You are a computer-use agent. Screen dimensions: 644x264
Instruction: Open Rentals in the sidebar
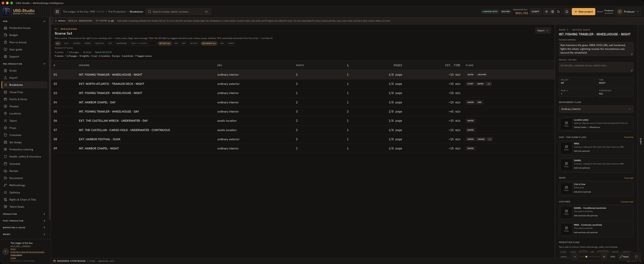click(24, 171)
